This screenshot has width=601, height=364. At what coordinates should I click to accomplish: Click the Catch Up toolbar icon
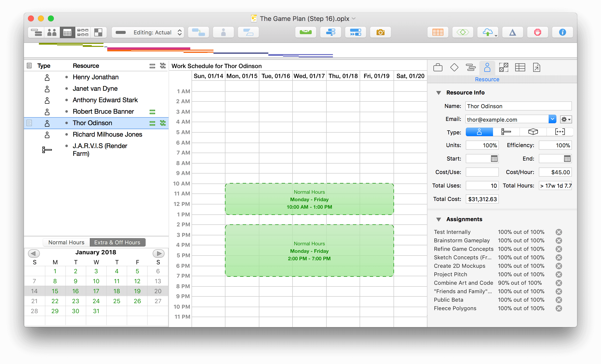coord(331,32)
